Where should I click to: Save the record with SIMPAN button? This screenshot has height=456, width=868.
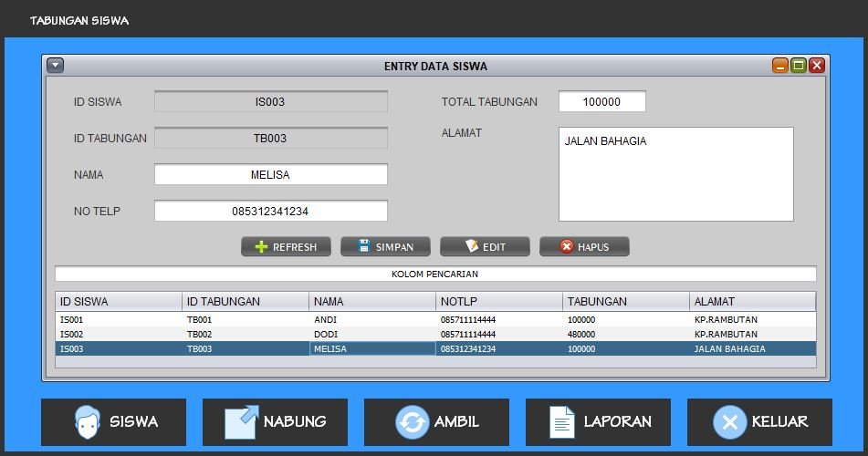(385, 247)
